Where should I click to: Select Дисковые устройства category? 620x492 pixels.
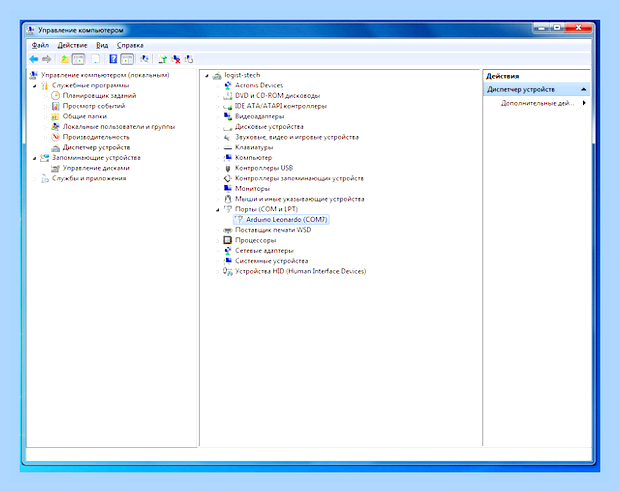[x=269, y=127]
